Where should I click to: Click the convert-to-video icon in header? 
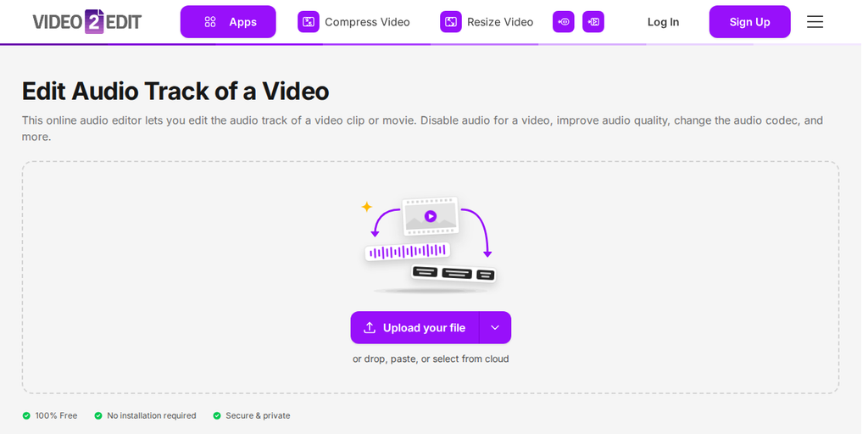click(x=593, y=22)
